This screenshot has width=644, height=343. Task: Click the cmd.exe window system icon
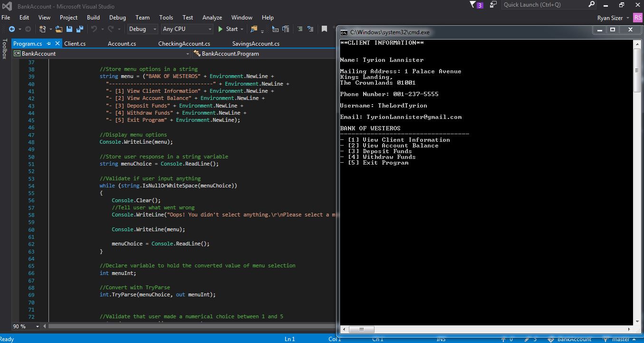tap(344, 32)
